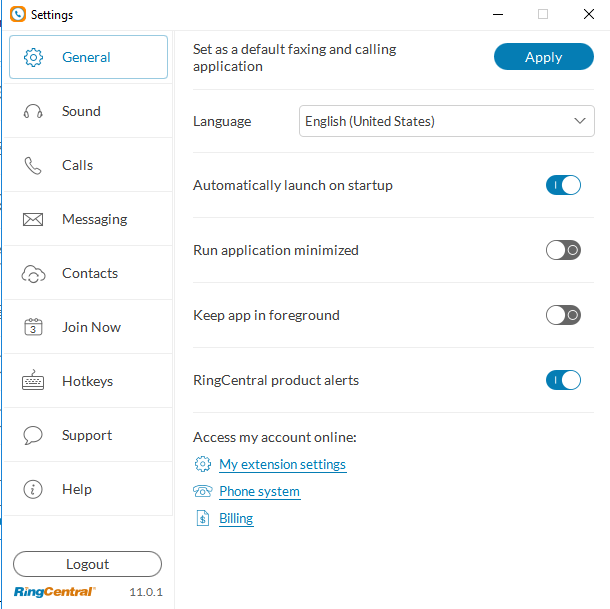The image size is (610, 609).
Task: Select the General settings tab
Action: (x=88, y=57)
